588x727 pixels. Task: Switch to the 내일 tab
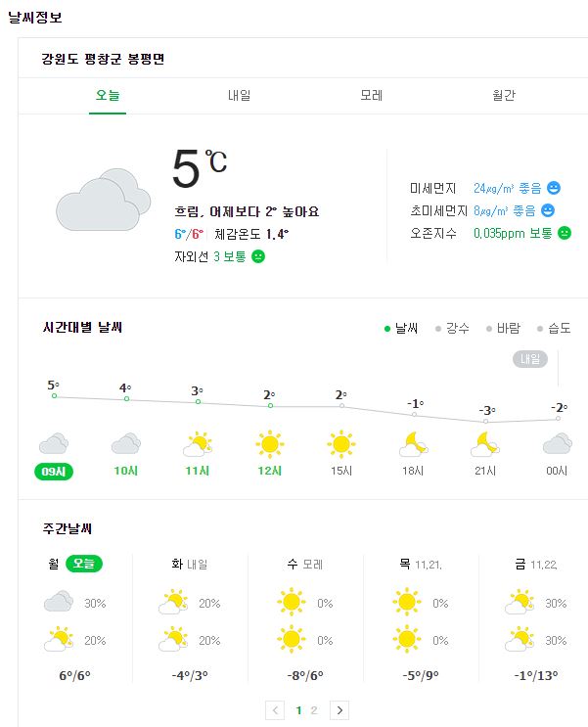[240, 95]
